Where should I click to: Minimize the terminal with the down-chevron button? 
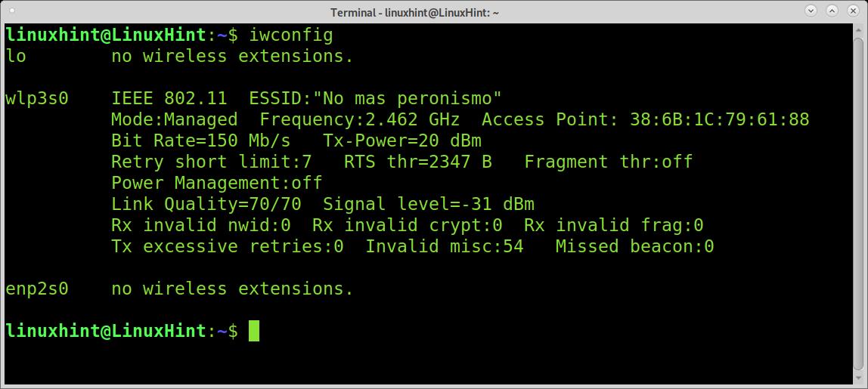[811, 11]
